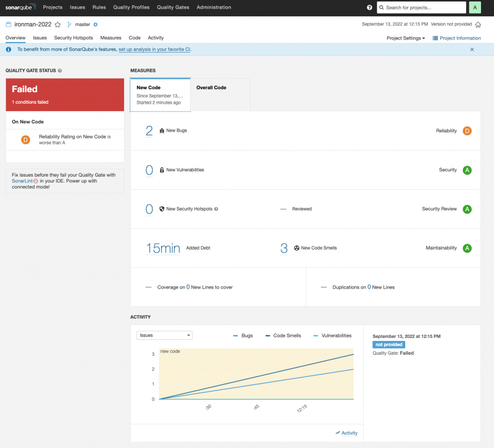Image resolution: width=494 pixels, height=448 pixels.
Task: Open the user avatar A menu
Action: point(475,8)
